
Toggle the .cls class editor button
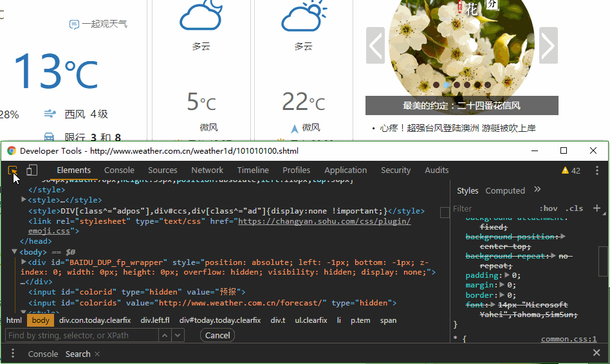point(574,208)
